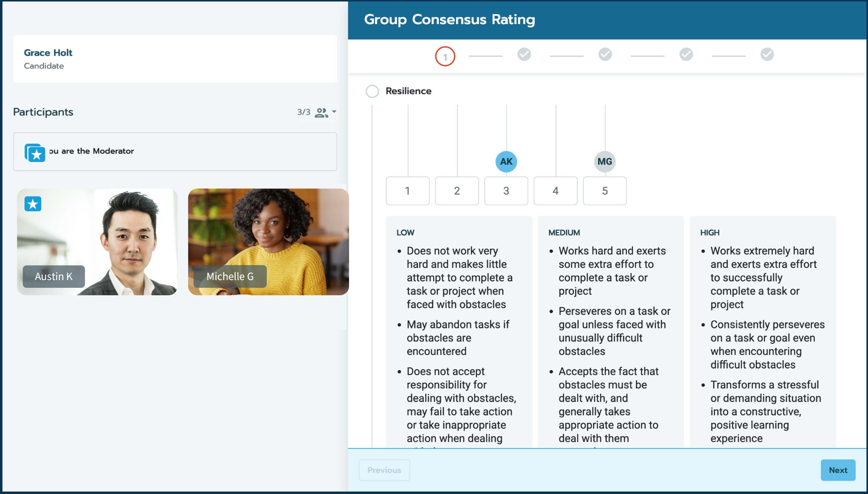Open the third step checkmark
The width and height of the screenshot is (868, 494).
coord(605,54)
